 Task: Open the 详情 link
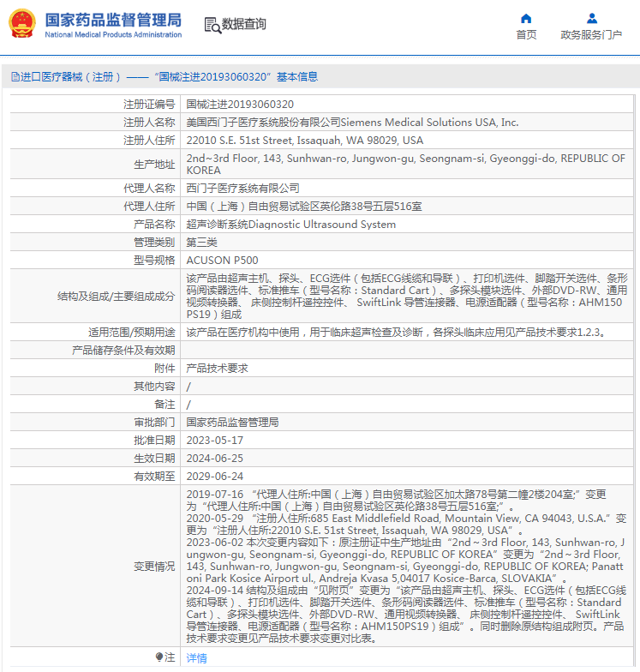click(x=197, y=658)
